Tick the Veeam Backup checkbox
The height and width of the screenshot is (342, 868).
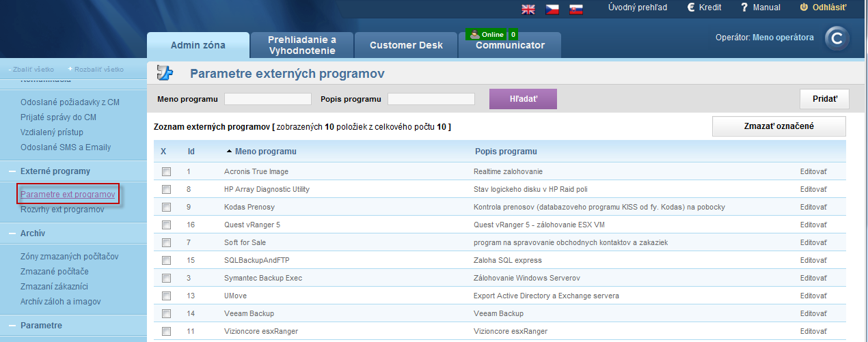pos(166,313)
